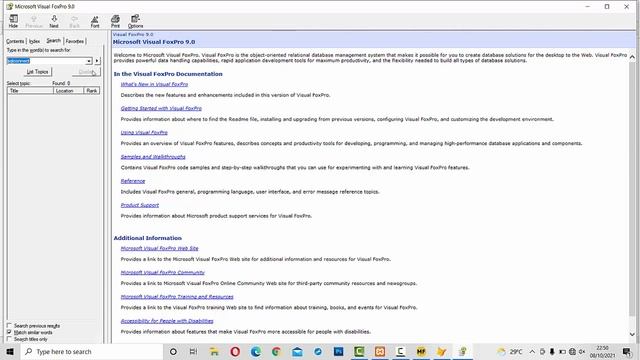The height and width of the screenshot is (360, 640).
Task: Open What's New in Visual FoxPro link
Action: [x=154, y=84]
